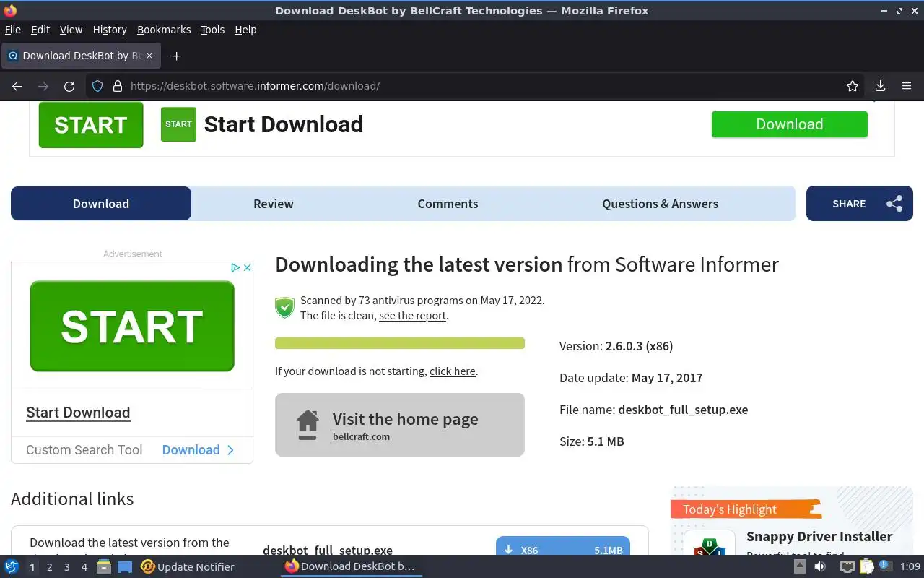Click Download DeskBot taskbar window entry
This screenshot has height=578, width=924.
point(351,567)
